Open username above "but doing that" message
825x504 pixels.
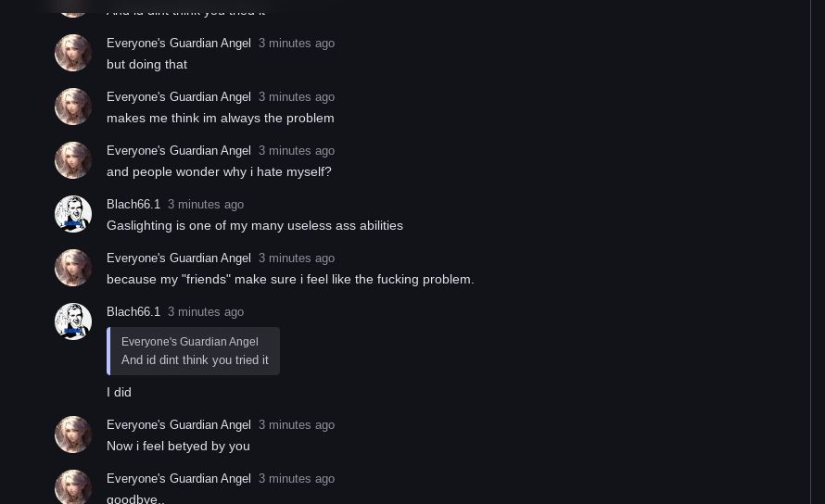point(178,44)
